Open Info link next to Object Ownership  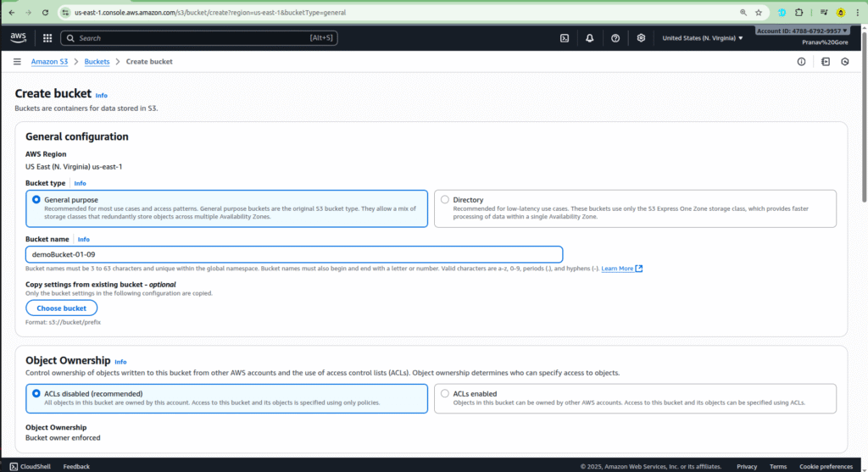point(120,362)
